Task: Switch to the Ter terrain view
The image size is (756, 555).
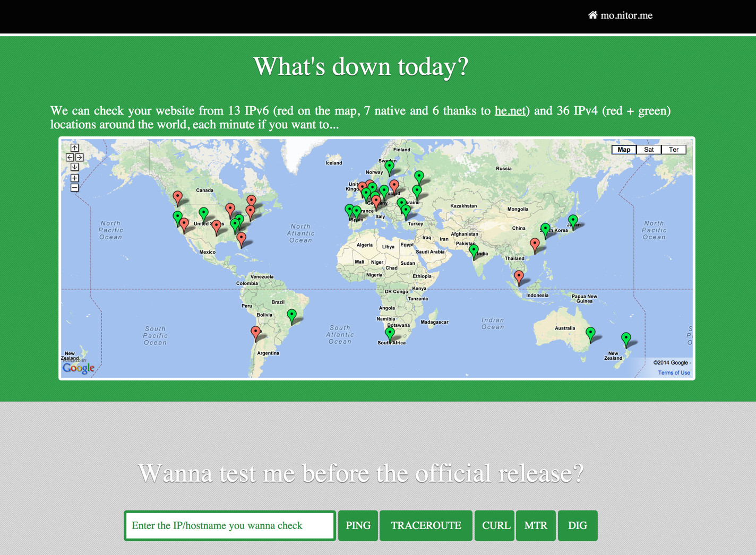Action: click(674, 150)
